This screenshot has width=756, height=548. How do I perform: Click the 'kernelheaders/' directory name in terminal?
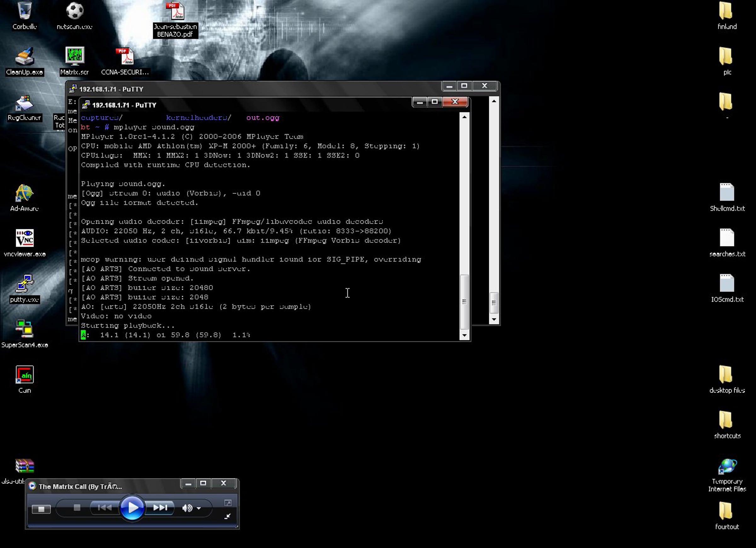pyautogui.click(x=199, y=118)
